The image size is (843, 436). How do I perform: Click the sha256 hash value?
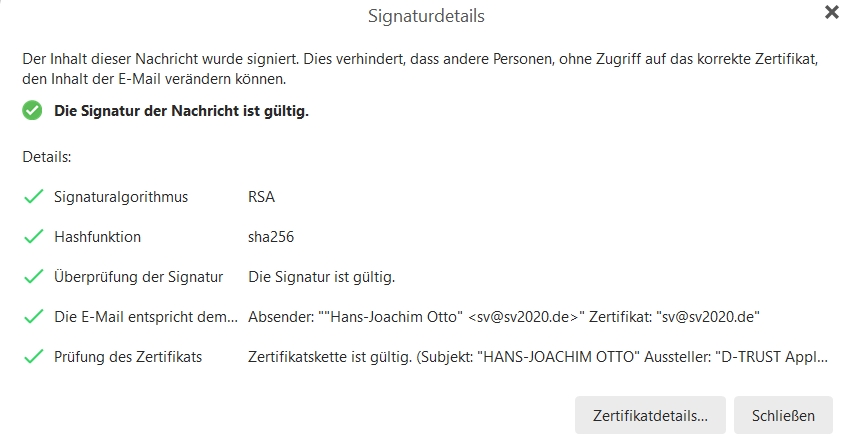[x=271, y=237]
